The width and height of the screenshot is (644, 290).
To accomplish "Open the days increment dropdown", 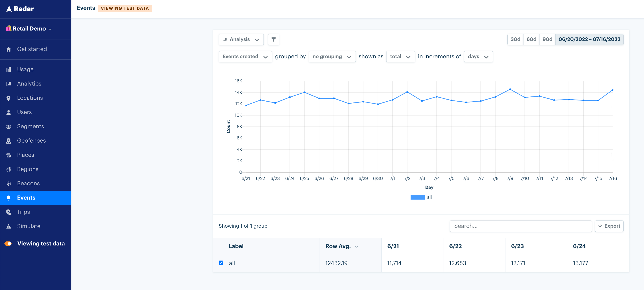I will (478, 57).
